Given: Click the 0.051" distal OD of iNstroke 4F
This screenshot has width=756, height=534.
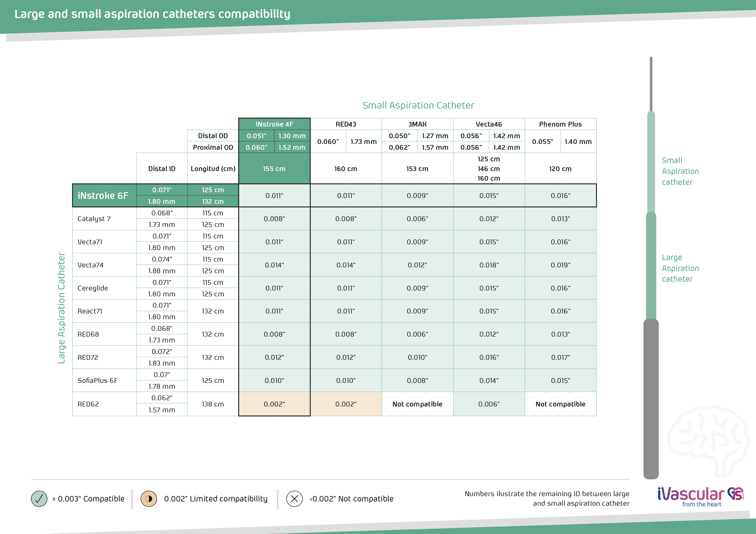Looking at the screenshot, I should pos(257,136).
